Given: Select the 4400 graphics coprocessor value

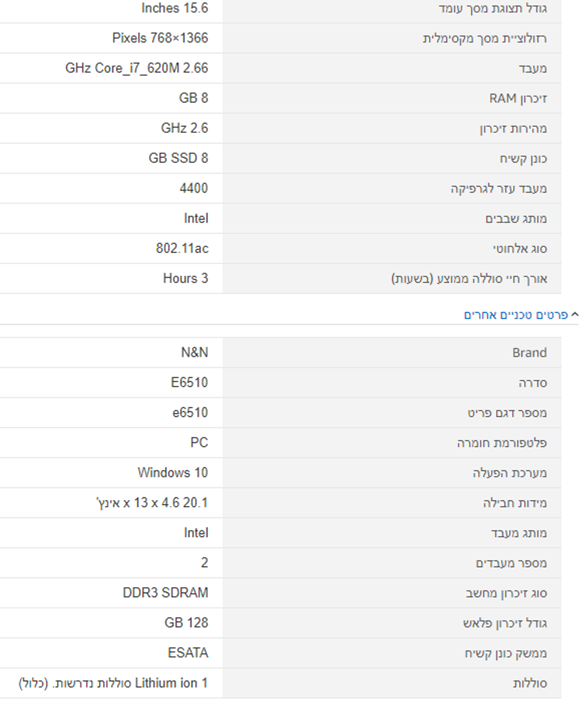Looking at the screenshot, I should click(x=194, y=188).
